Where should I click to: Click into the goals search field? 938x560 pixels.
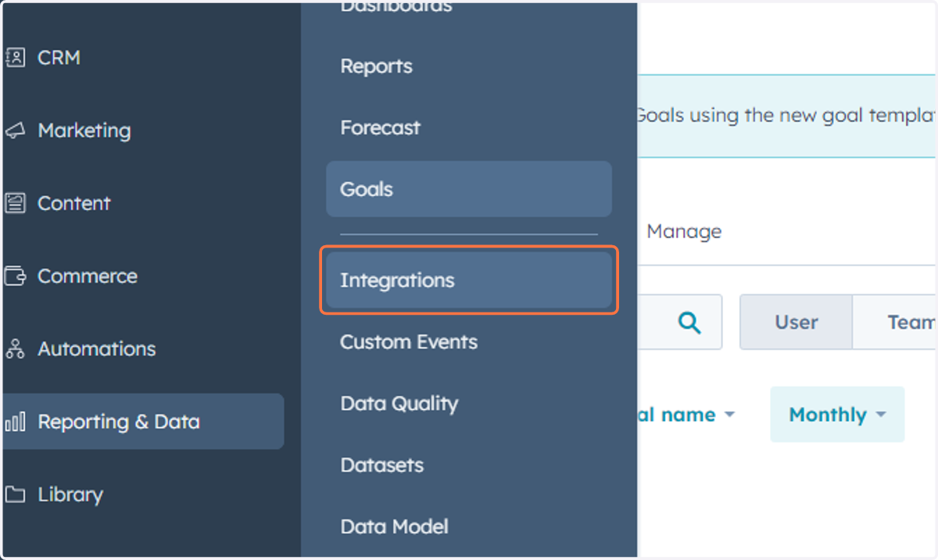[679, 322]
